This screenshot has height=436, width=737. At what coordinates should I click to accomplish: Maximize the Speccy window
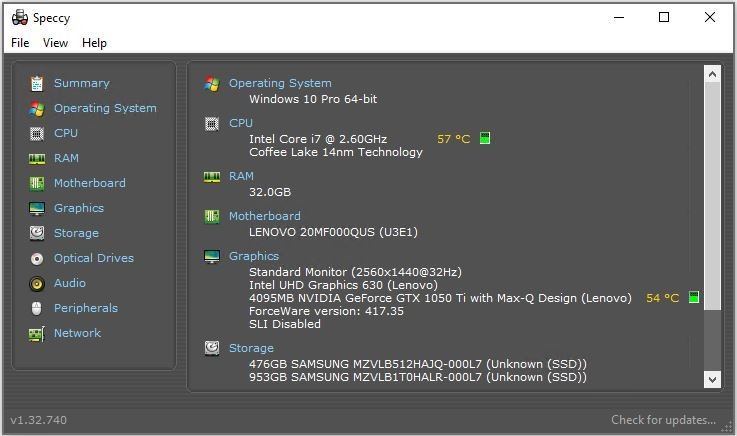664,17
